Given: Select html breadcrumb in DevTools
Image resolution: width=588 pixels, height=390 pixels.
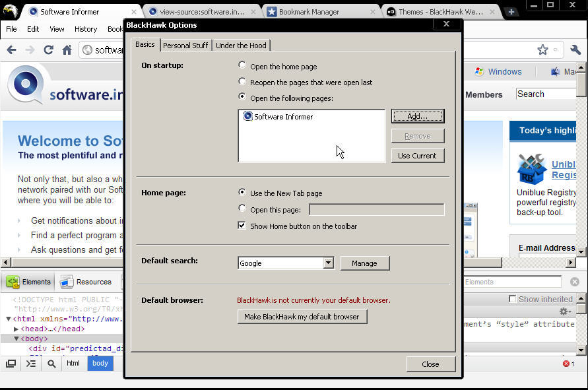Looking at the screenshot, I should click(x=73, y=364).
